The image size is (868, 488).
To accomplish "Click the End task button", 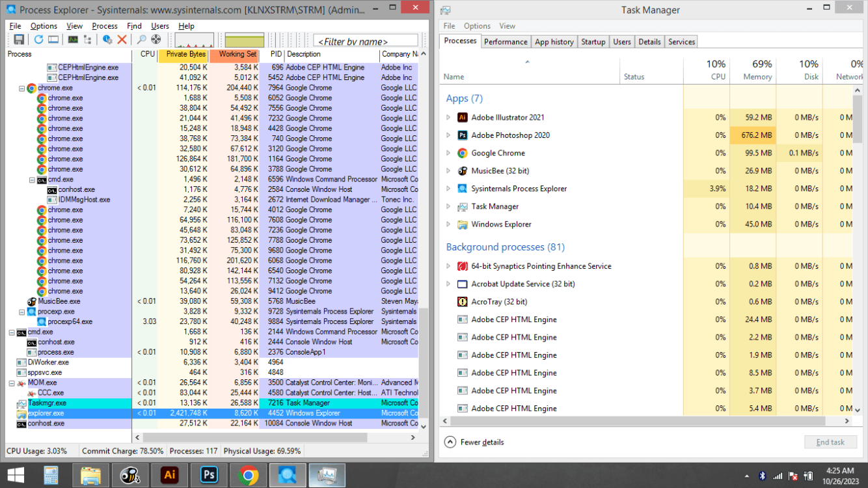I will [x=830, y=442].
